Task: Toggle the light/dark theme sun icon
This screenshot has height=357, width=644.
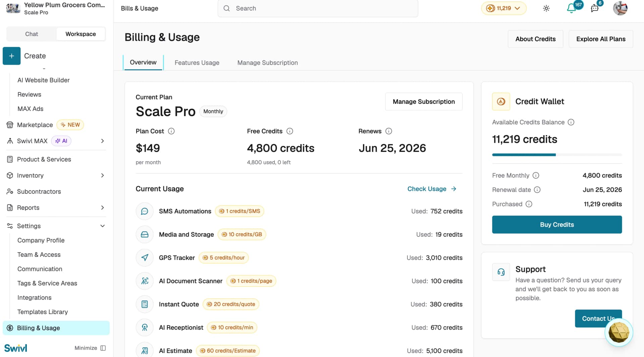Action: 546,8
